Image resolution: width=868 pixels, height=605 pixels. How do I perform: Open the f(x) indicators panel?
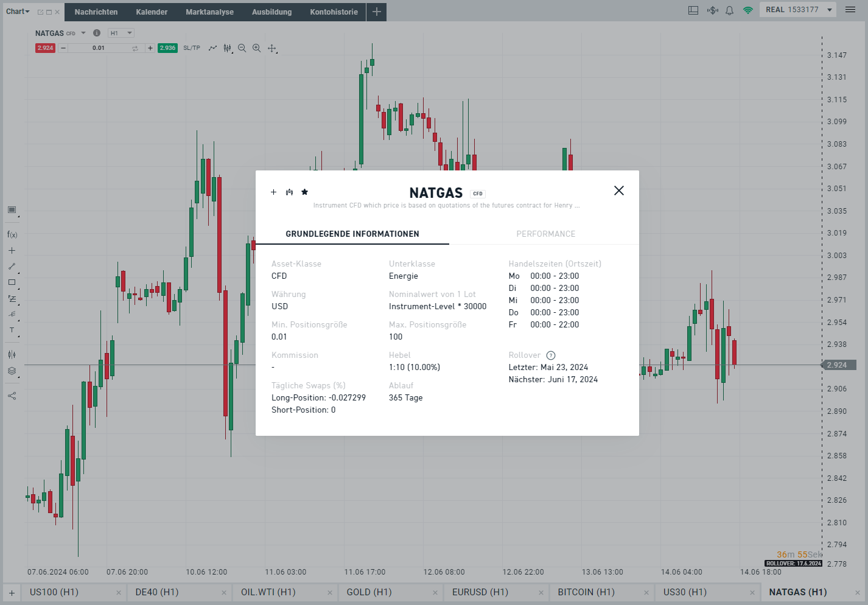click(x=12, y=234)
